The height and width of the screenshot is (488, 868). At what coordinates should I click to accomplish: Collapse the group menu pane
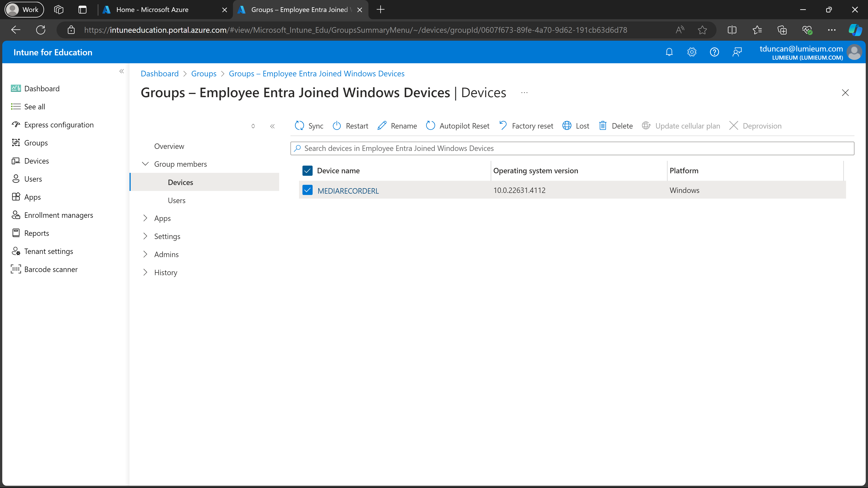click(x=272, y=126)
